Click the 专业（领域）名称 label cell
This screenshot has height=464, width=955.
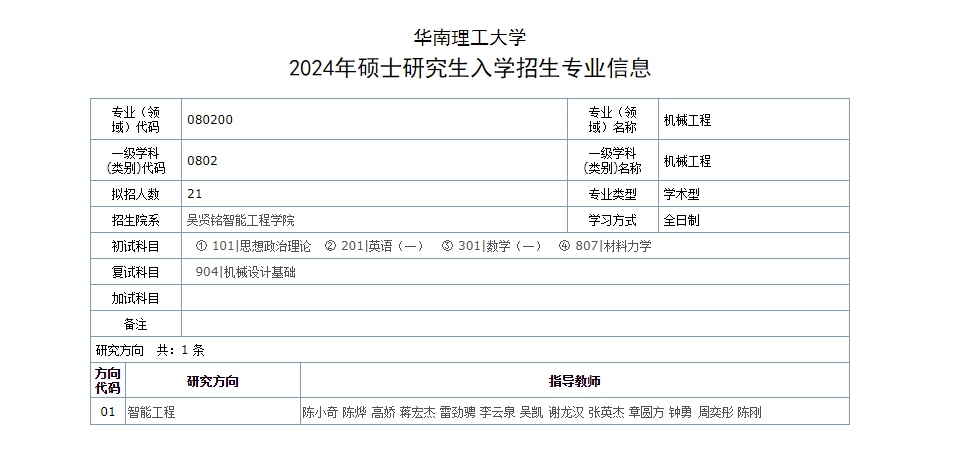tap(613, 119)
